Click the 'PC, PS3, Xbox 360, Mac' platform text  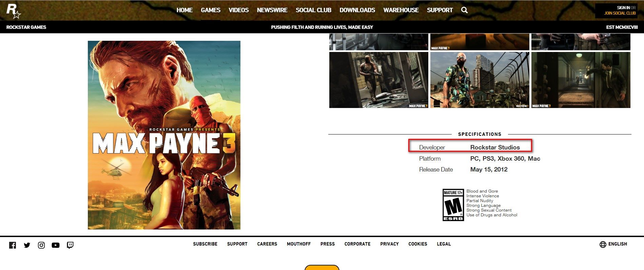pos(505,159)
